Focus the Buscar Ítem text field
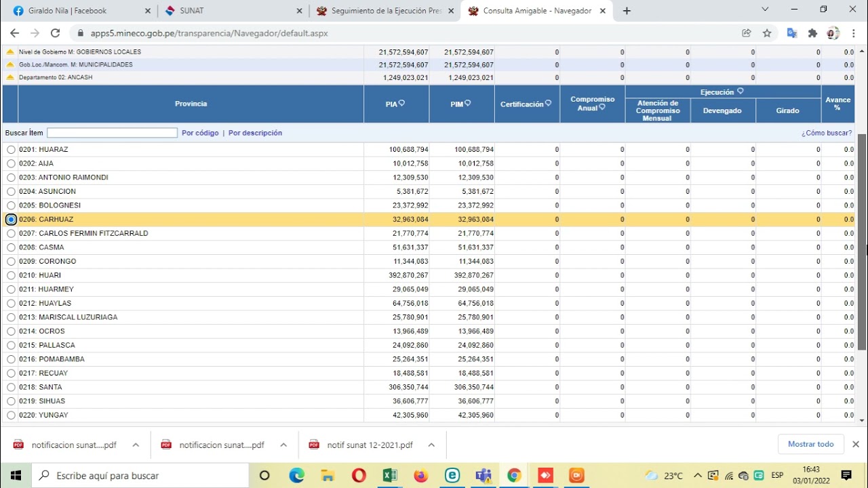Image resolution: width=868 pixels, height=488 pixels. pos(112,133)
